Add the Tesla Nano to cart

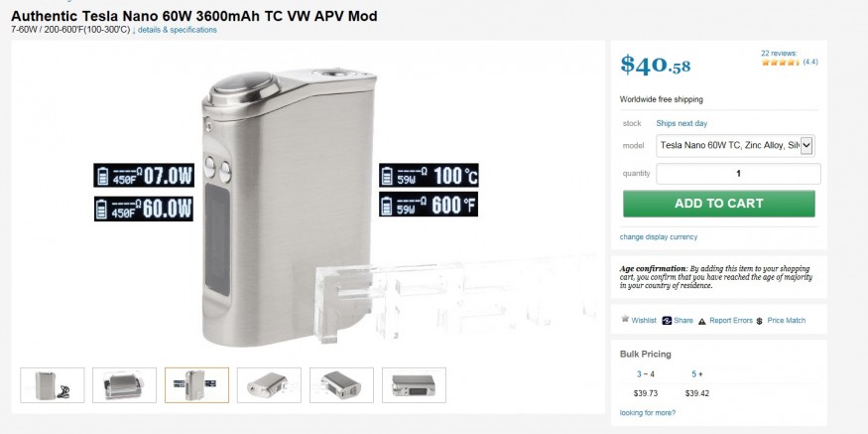coord(718,204)
